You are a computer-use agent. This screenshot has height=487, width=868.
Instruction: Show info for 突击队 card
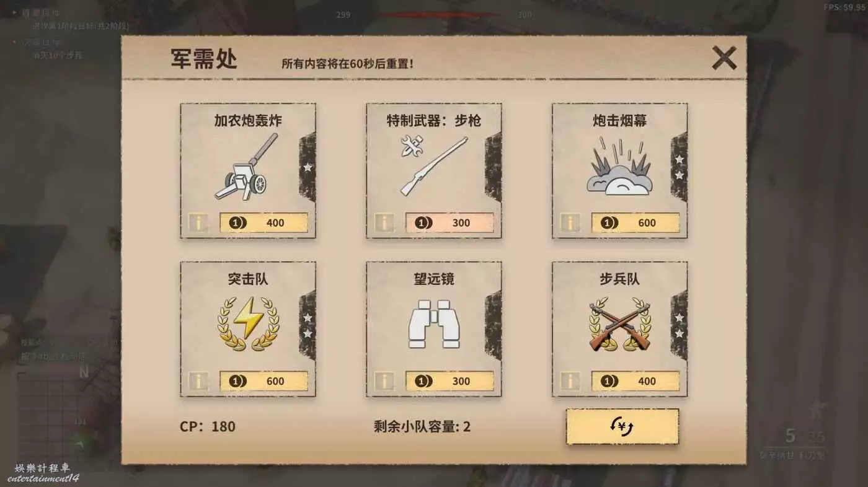point(198,381)
